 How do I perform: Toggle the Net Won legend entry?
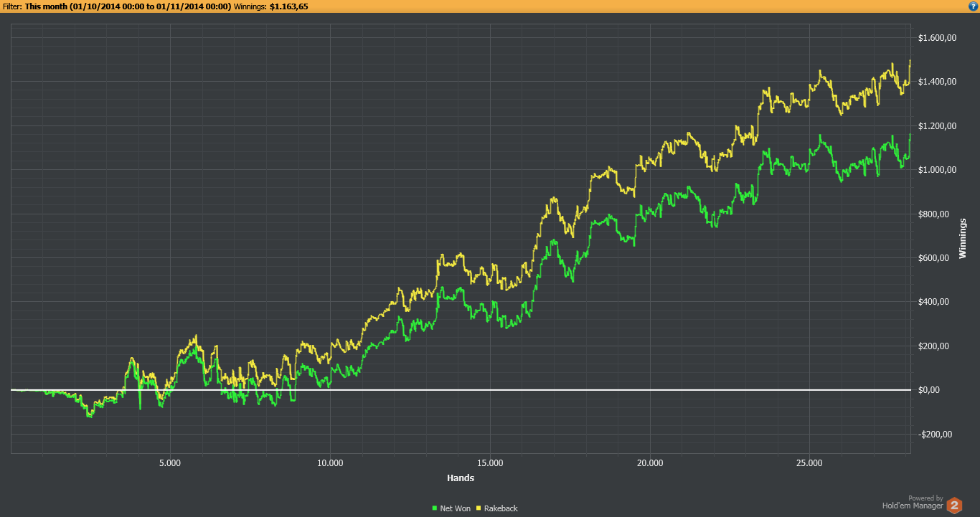point(451,508)
